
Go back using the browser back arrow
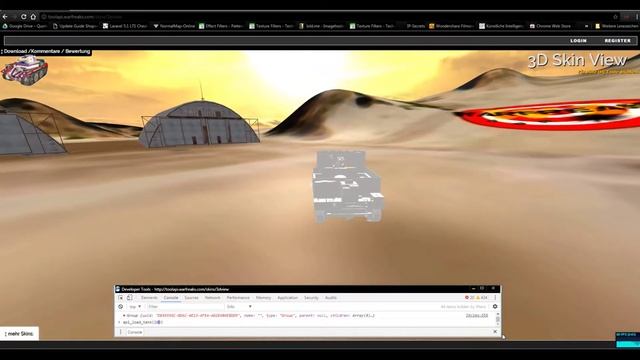click(5, 17)
